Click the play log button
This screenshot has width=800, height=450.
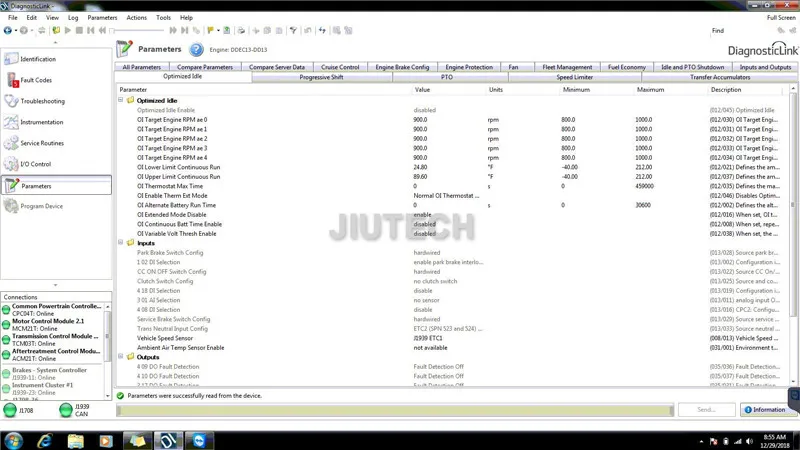click(x=67, y=31)
